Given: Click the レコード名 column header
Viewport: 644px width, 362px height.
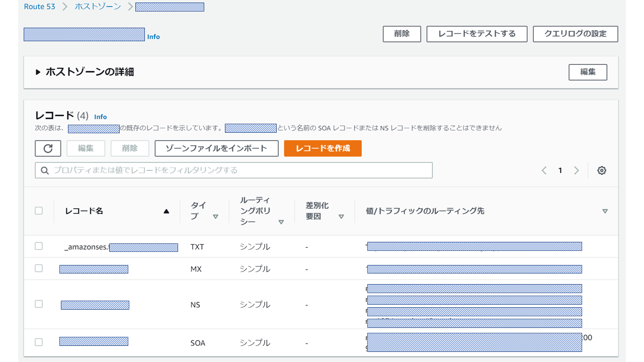Looking at the screenshot, I should [84, 211].
